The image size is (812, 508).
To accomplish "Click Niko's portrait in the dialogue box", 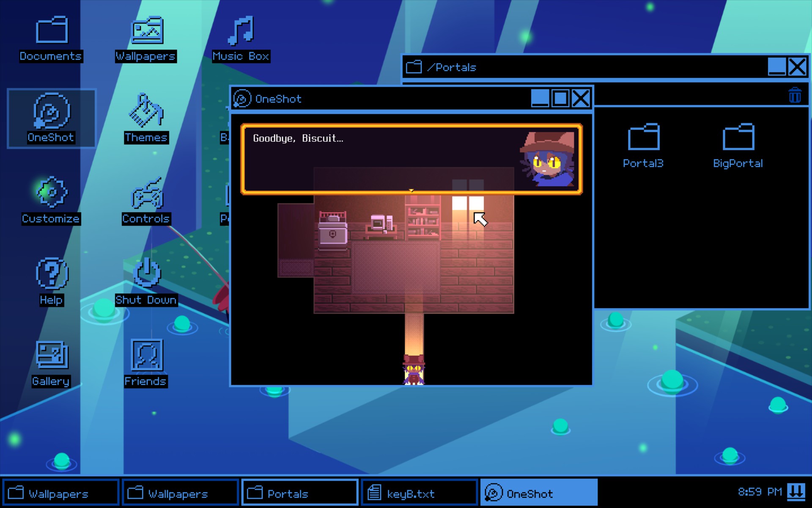I will [x=547, y=159].
